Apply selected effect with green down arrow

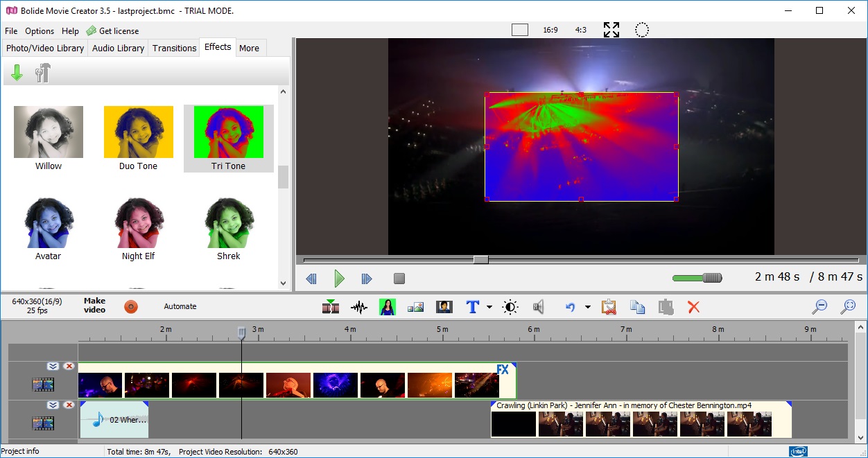[x=17, y=73]
